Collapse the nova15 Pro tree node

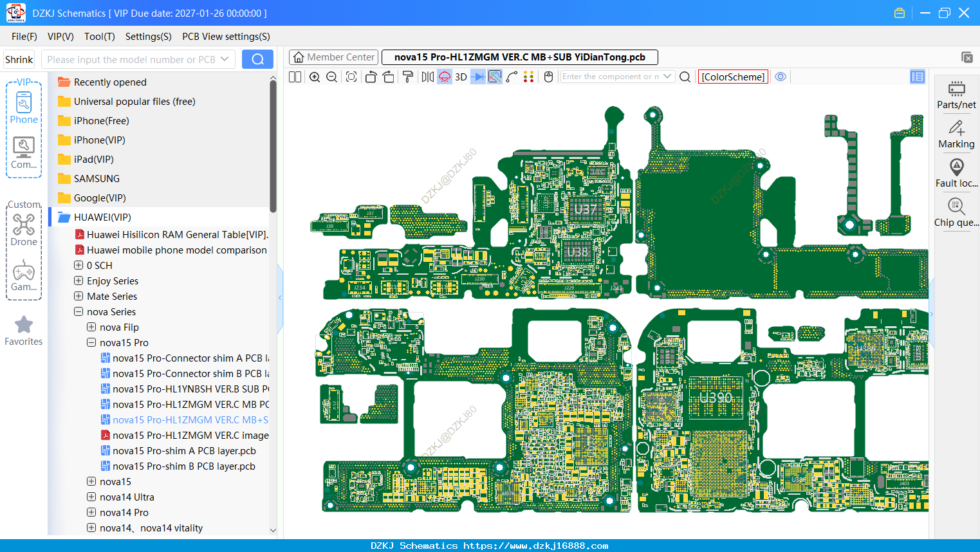[x=91, y=342]
